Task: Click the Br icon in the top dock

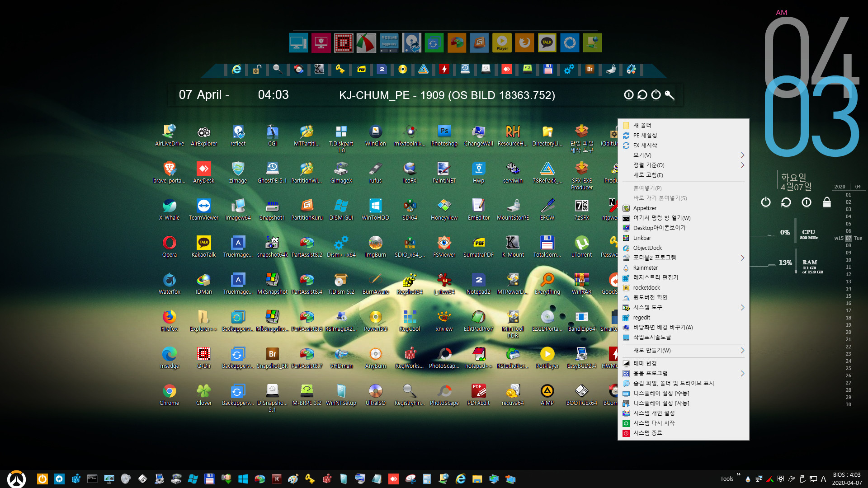Action: tap(590, 69)
